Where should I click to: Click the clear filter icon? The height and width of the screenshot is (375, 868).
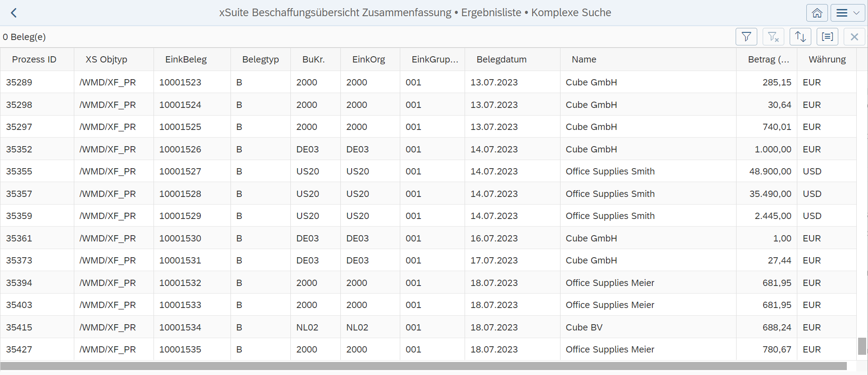pos(773,36)
